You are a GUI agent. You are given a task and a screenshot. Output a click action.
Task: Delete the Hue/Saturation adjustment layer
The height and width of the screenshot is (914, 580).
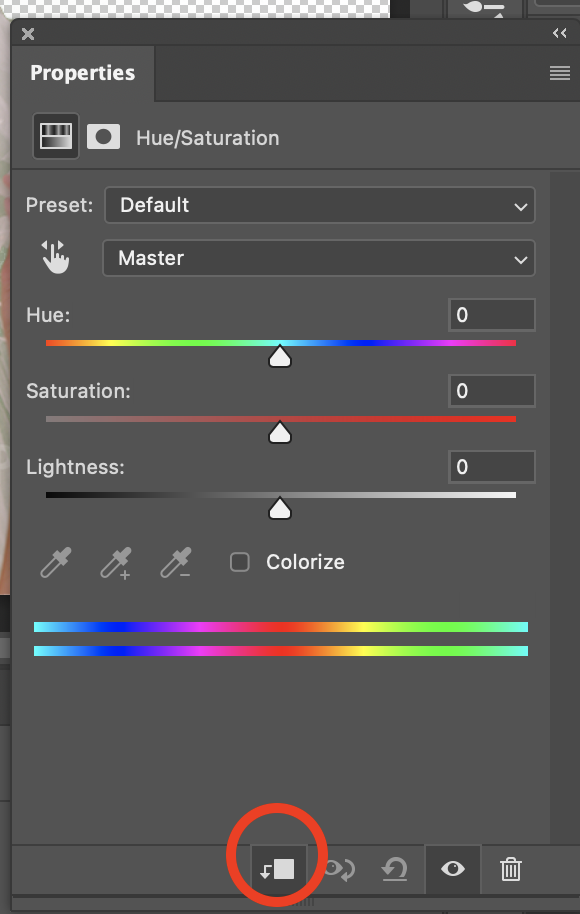coord(510,869)
